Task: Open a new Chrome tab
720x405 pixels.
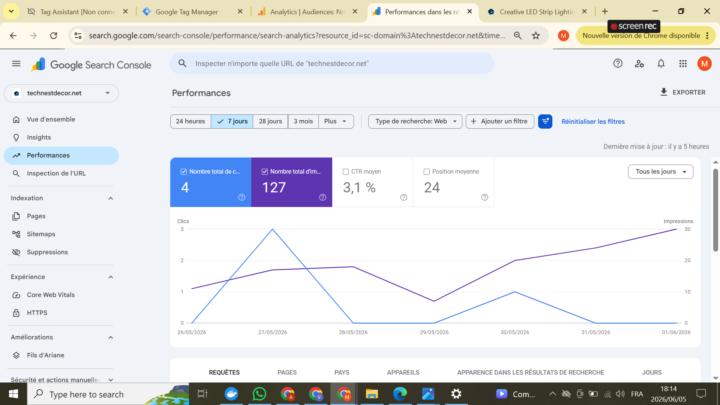Action: [605, 11]
